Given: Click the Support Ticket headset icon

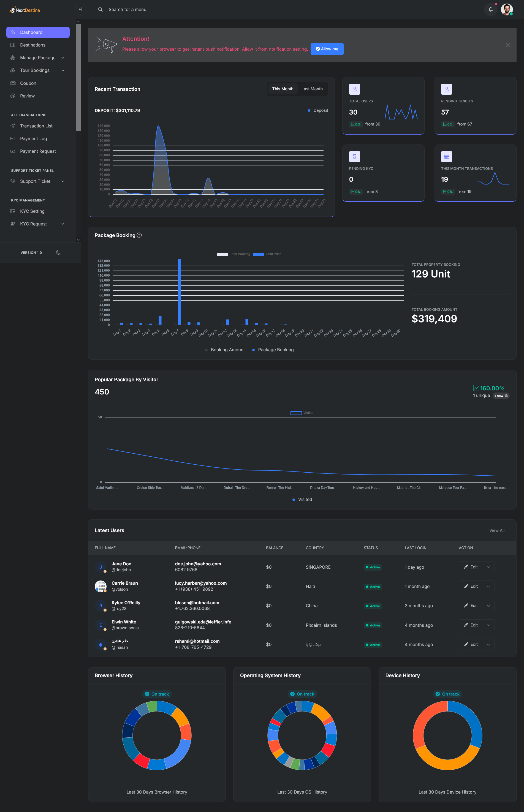Looking at the screenshot, I should (x=13, y=181).
